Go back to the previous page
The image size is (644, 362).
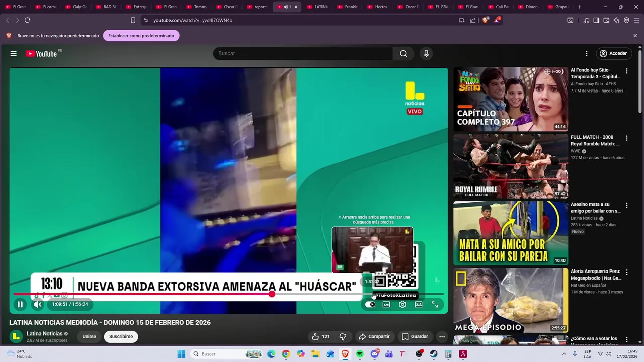point(7,20)
